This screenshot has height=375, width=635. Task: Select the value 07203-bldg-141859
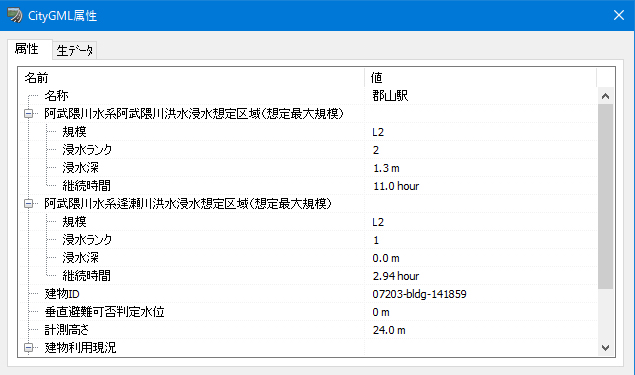[419, 294]
